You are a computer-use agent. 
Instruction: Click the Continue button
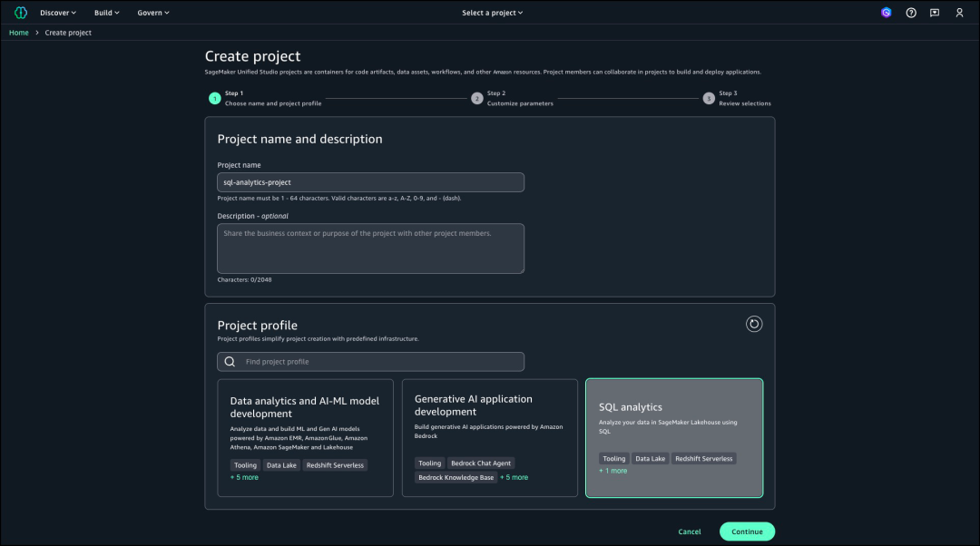pos(747,531)
